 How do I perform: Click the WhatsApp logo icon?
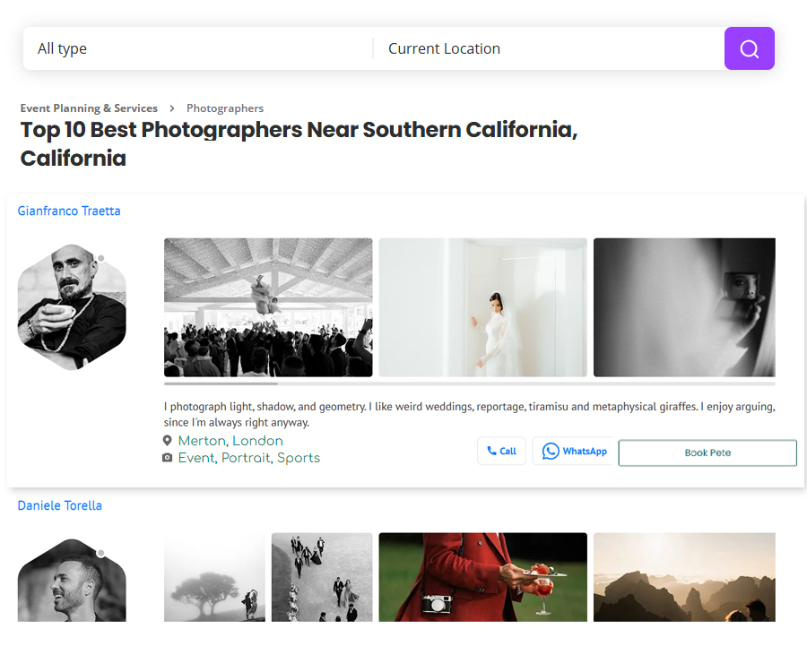(x=551, y=452)
